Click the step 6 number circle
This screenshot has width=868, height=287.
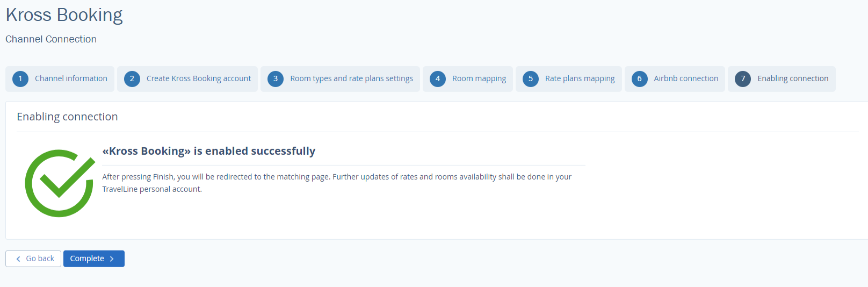pos(640,79)
